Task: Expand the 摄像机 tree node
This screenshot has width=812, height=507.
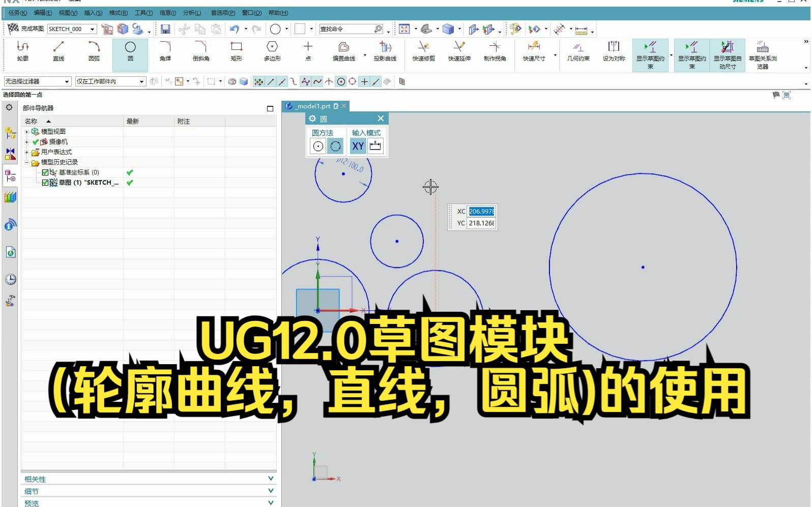Action: (26, 142)
